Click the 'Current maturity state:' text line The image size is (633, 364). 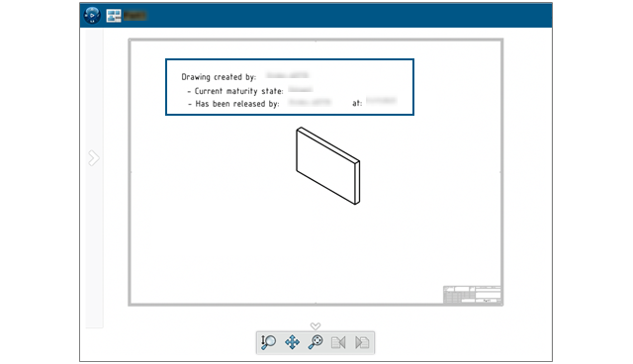[x=235, y=91]
